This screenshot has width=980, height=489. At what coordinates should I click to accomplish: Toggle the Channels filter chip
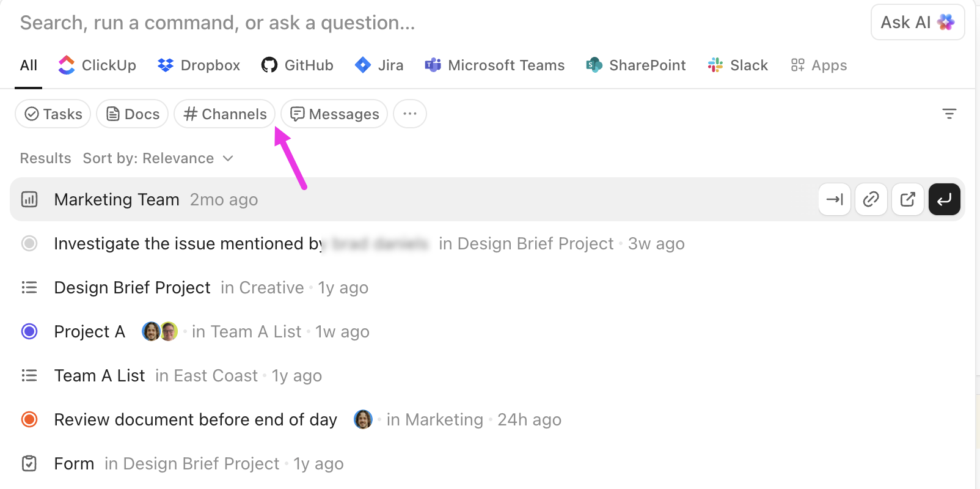pyautogui.click(x=225, y=114)
